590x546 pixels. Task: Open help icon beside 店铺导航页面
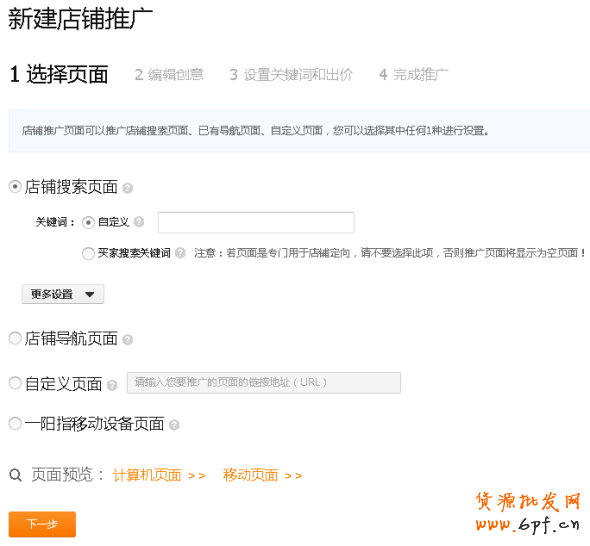(x=128, y=340)
